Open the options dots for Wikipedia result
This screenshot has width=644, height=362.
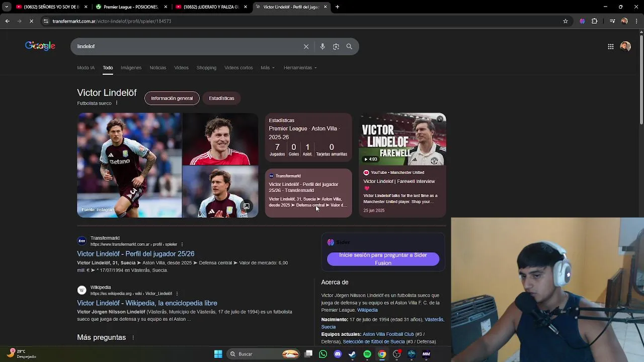[x=177, y=294]
